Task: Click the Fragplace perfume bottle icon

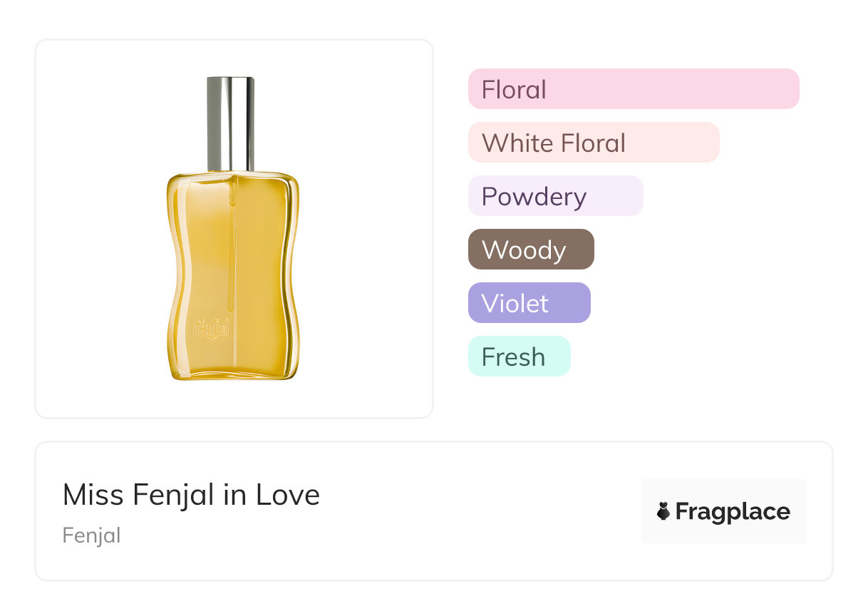Action: (x=663, y=511)
